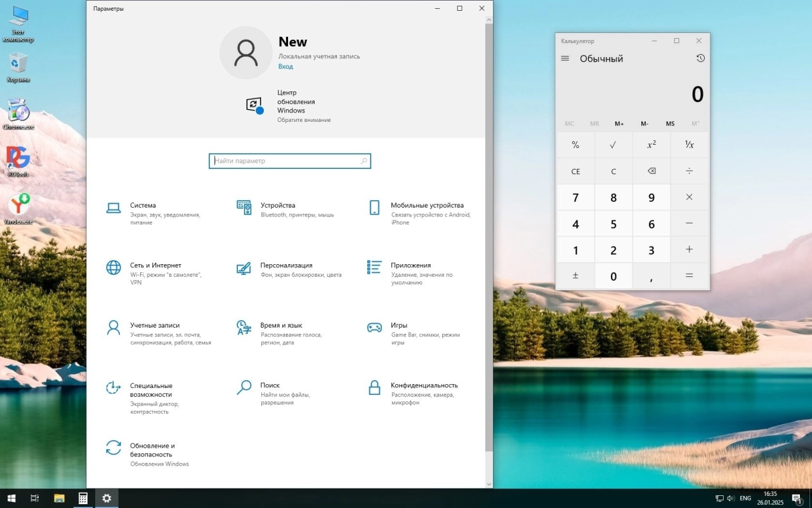Click the Вход sign-in link
Image resolution: width=812 pixels, height=508 pixels.
[x=285, y=66]
